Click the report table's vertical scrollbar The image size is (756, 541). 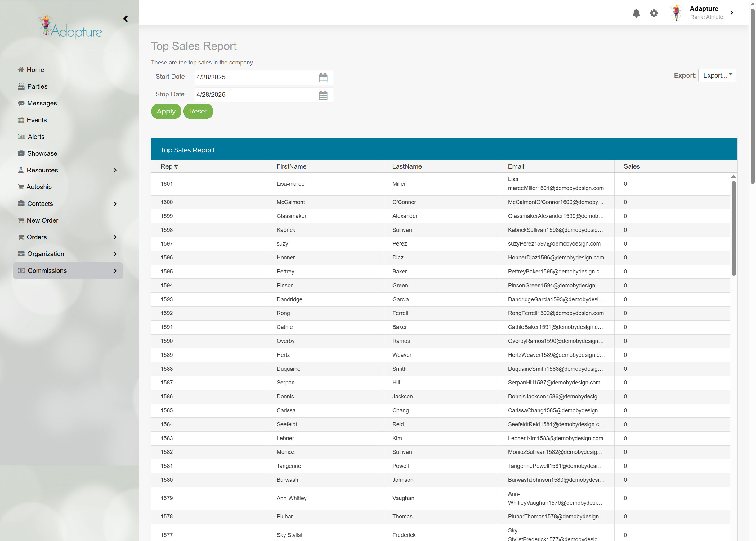[733, 228]
